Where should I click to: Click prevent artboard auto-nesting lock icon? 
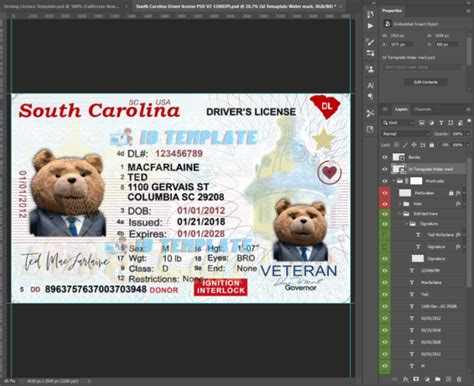point(423,145)
